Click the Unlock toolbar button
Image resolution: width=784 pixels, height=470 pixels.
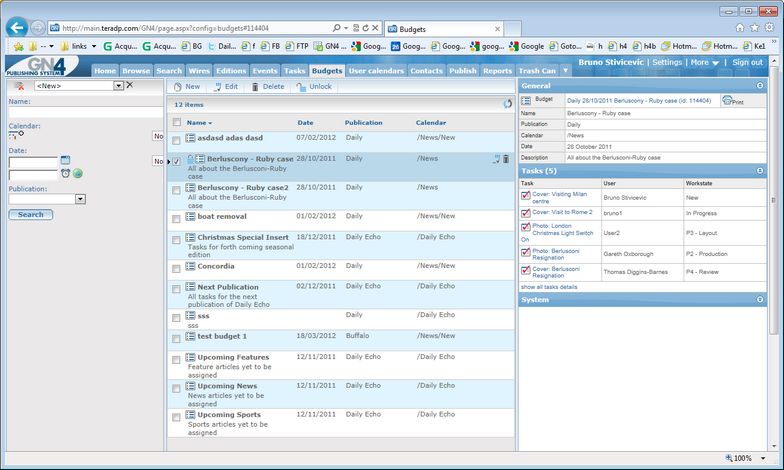point(314,86)
